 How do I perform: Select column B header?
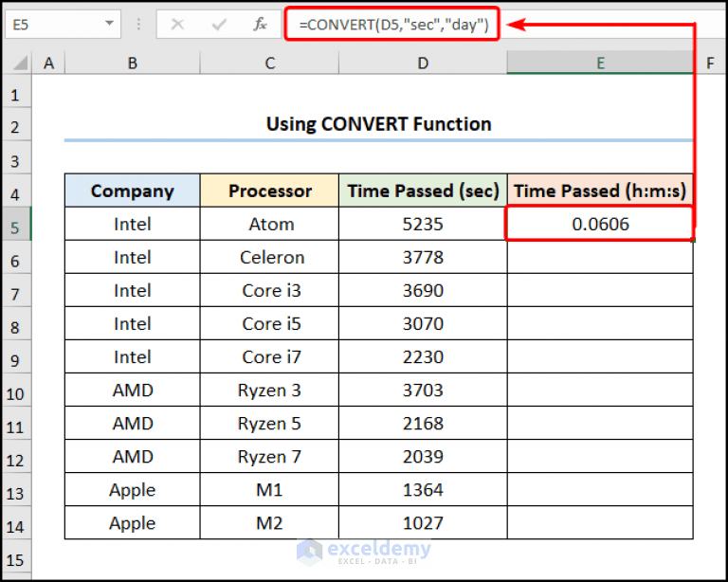click(x=133, y=63)
